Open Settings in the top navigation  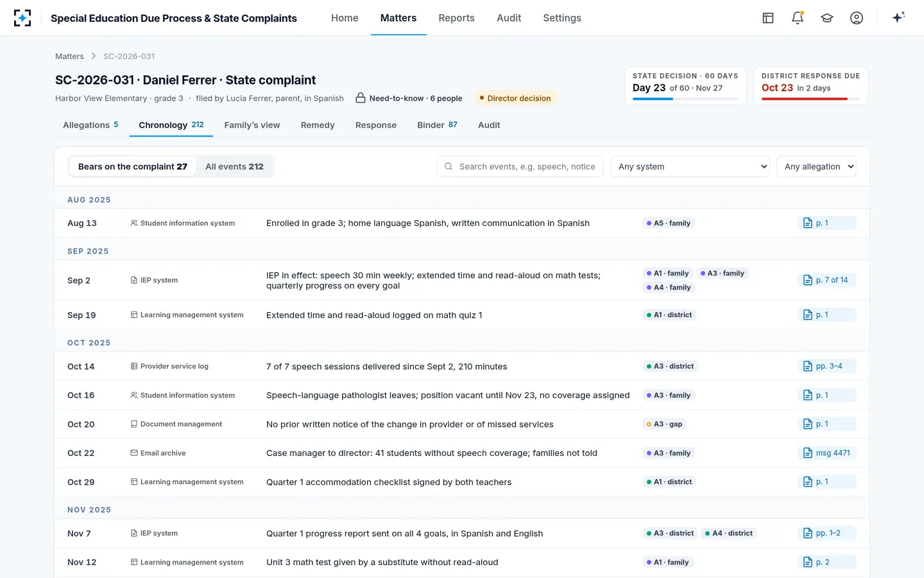562,18
